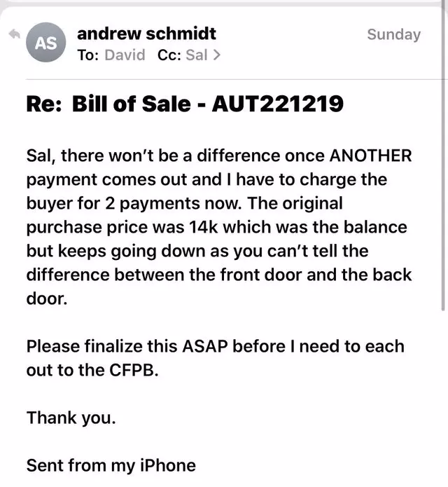The width and height of the screenshot is (448, 487).
Task: Click front door and back door phrase
Action: pos(219,287)
